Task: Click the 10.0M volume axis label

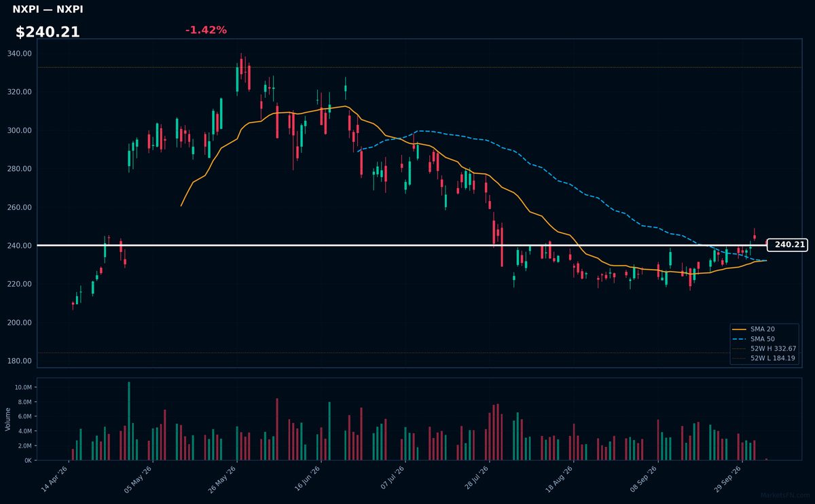Action: point(23,387)
